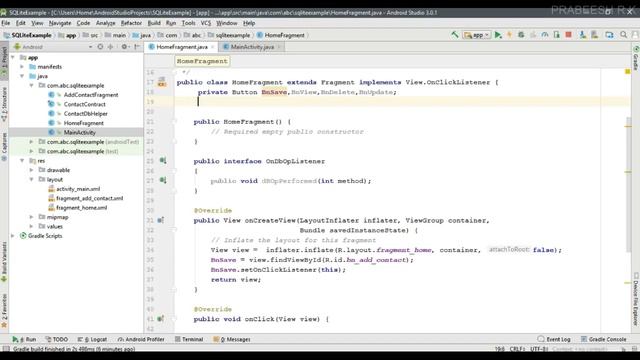Viewport: 640px width, 360px height.
Task: Close the HomeFragment.java tab
Action: click(x=213, y=47)
